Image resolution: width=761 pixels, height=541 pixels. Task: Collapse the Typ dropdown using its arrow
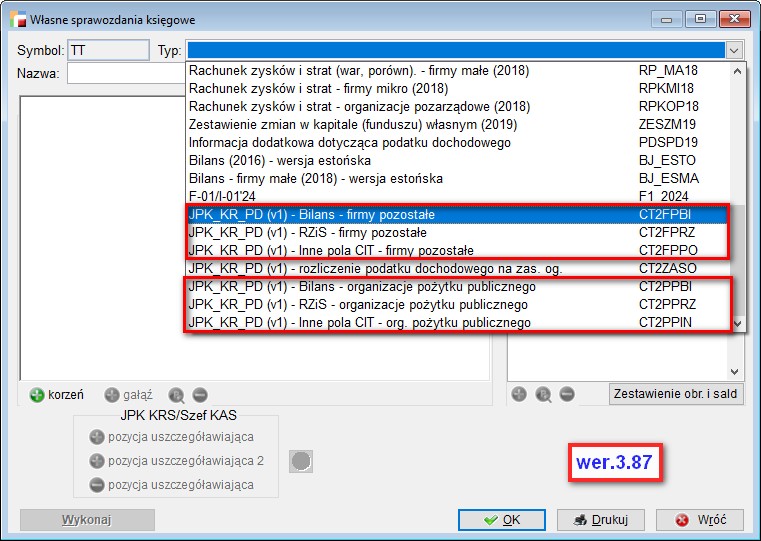click(x=734, y=50)
